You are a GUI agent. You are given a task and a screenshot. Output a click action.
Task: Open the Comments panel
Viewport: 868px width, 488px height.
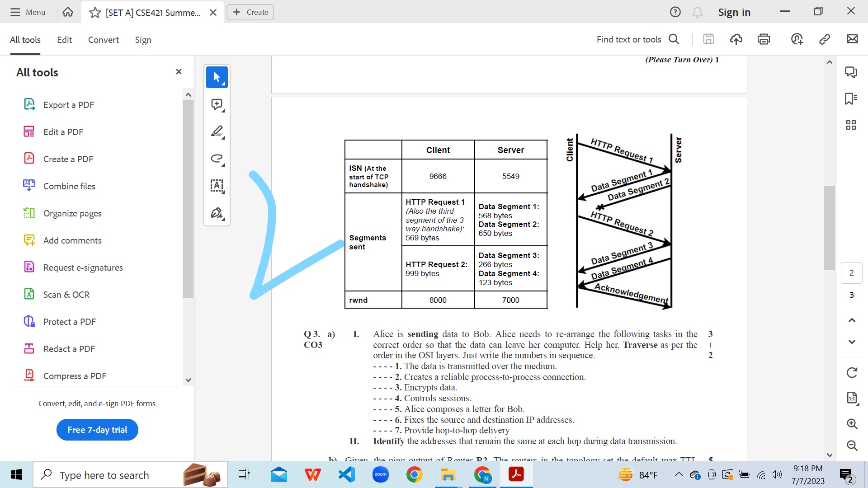point(851,72)
